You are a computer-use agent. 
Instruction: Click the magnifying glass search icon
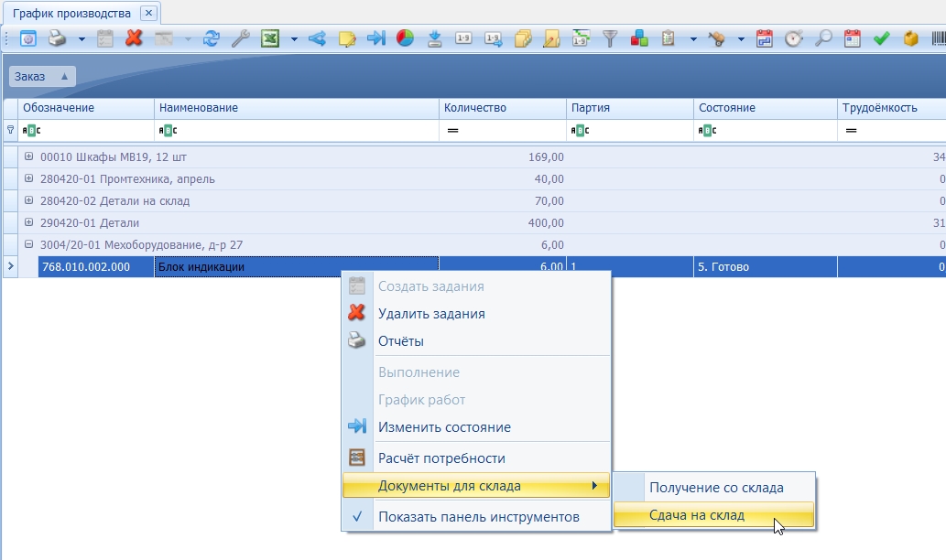click(x=823, y=38)
